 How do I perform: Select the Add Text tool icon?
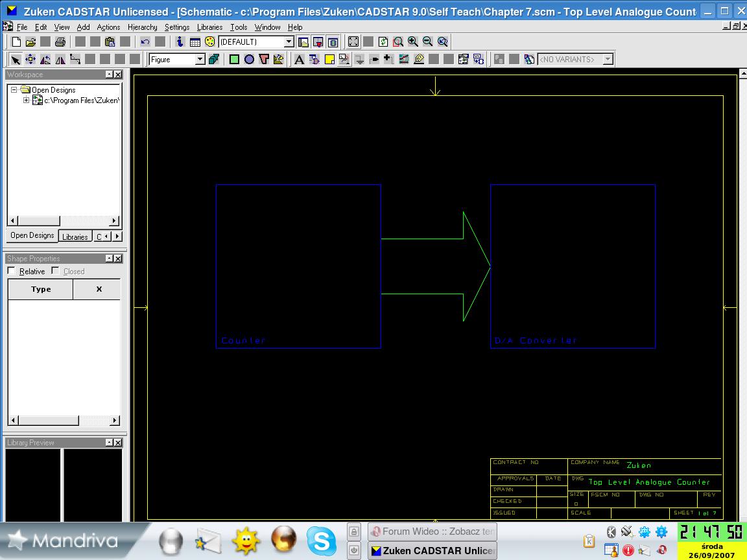(x=299, y=60)
